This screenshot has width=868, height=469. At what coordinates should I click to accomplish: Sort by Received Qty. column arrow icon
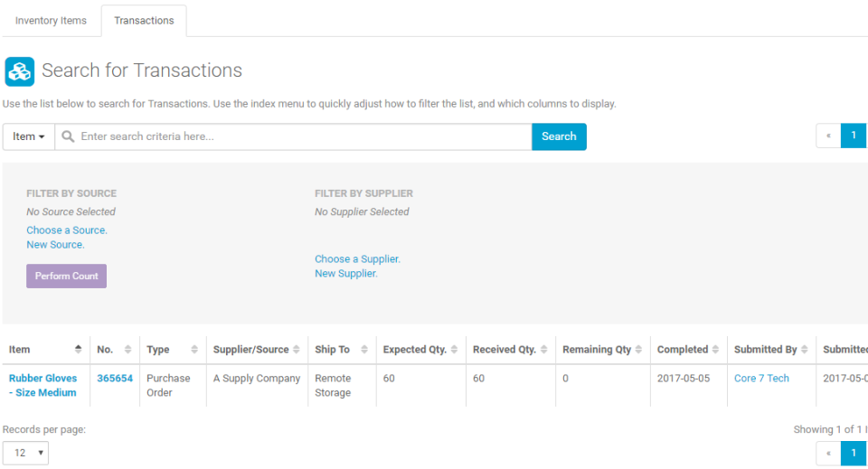point(543,349)
